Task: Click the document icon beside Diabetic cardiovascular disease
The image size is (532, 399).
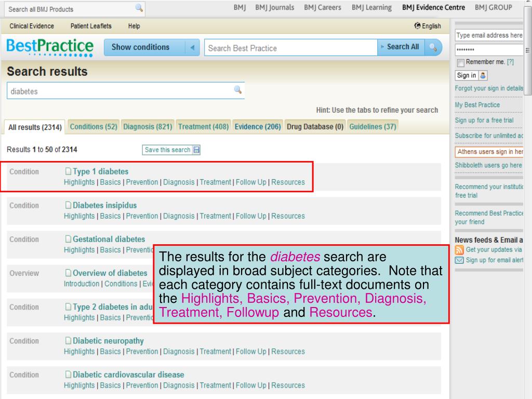Action: coord(68,375)
